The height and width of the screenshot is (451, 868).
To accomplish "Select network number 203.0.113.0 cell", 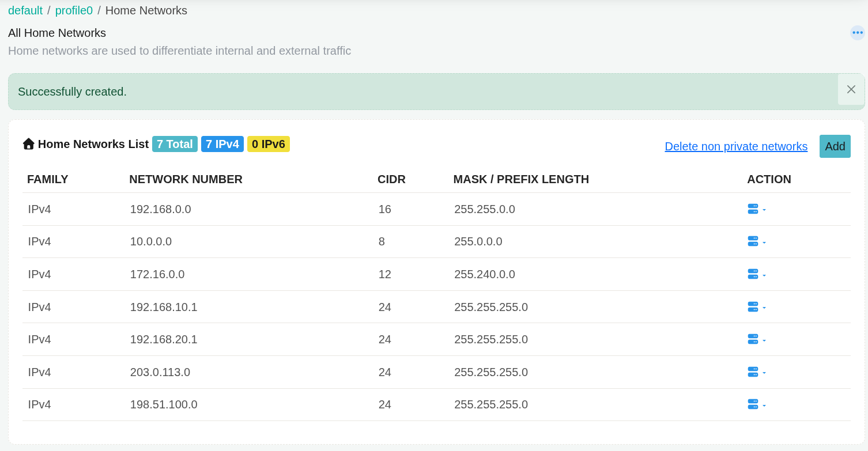I will point(160,372).
